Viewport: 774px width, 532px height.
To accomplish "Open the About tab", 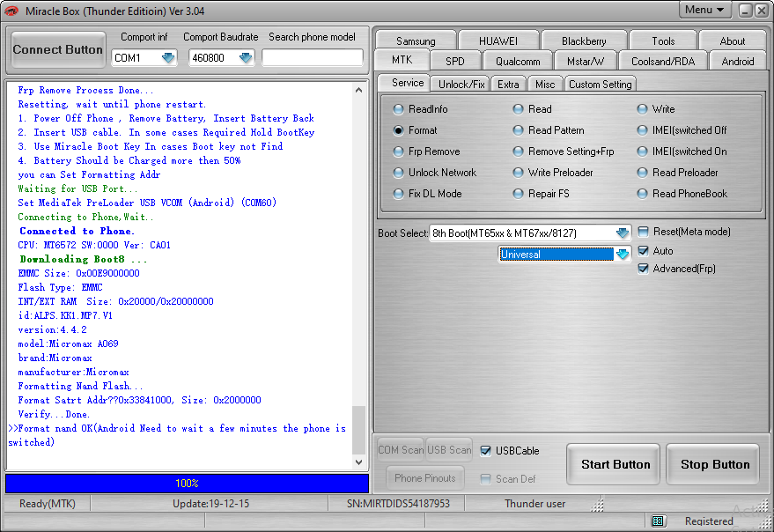I will (732, 41).
